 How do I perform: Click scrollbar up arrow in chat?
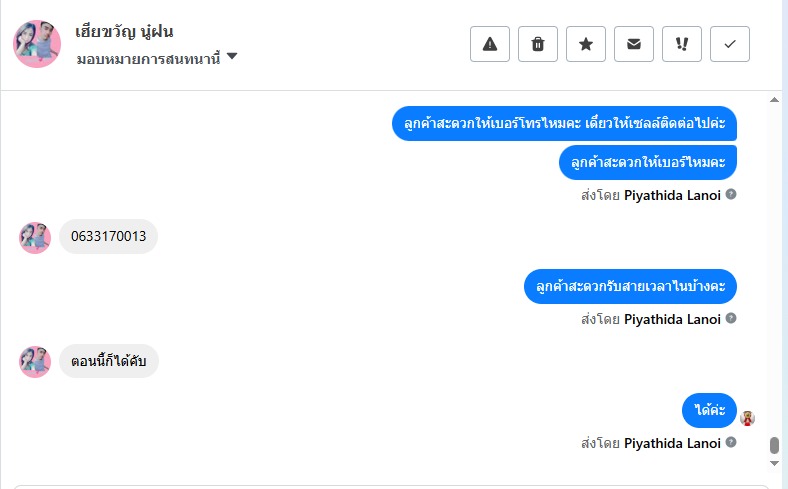[x=774, y=100]
